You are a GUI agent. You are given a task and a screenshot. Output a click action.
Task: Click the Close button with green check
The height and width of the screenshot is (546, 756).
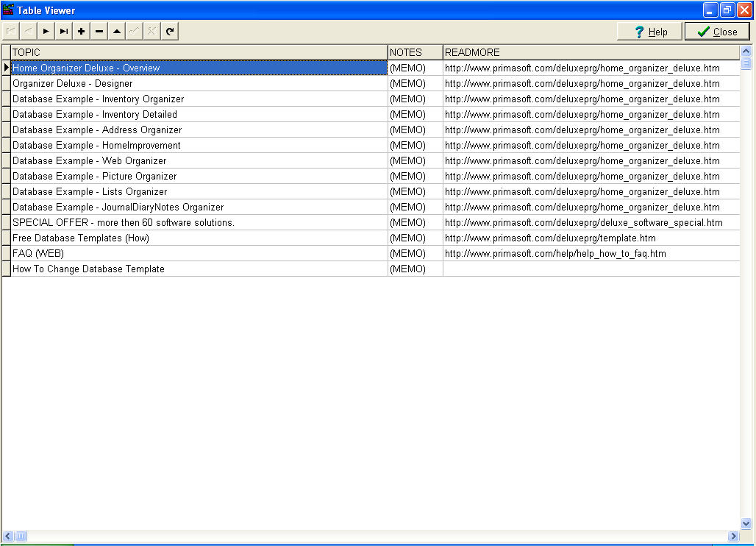(x=718, y=32)
